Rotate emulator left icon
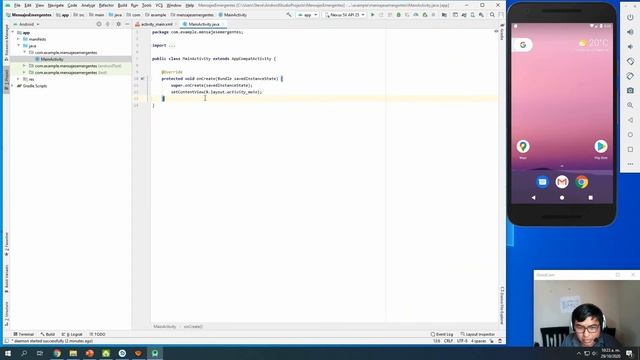The height and width of the screenshot is (360, 640). pyautogui.click(x=630, y=61)
